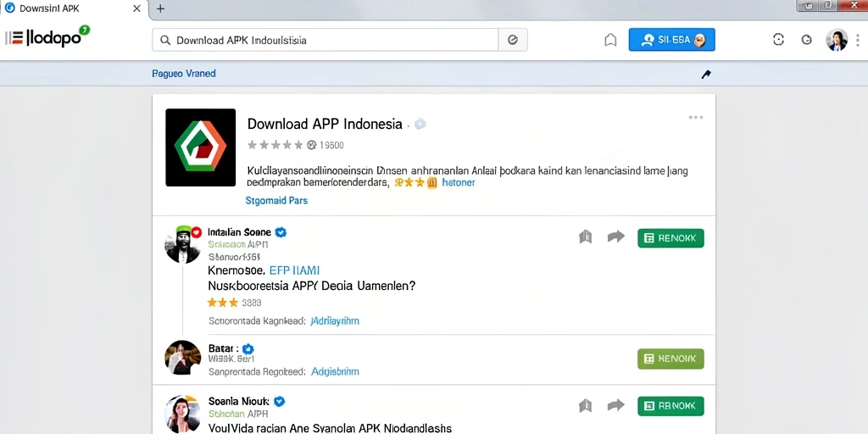Click the search submit icon in search bar
This screenshot has width=868, height=434.
(x=513, y=40)
